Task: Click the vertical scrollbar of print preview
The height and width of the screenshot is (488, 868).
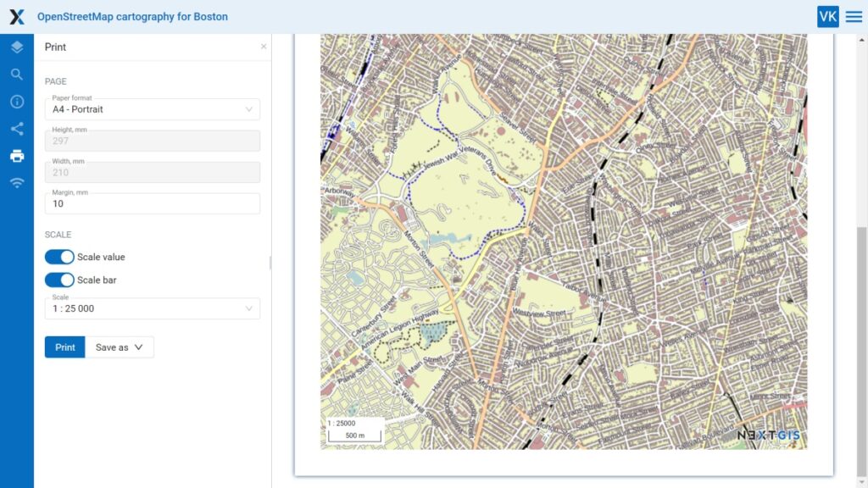Action: 862,352
